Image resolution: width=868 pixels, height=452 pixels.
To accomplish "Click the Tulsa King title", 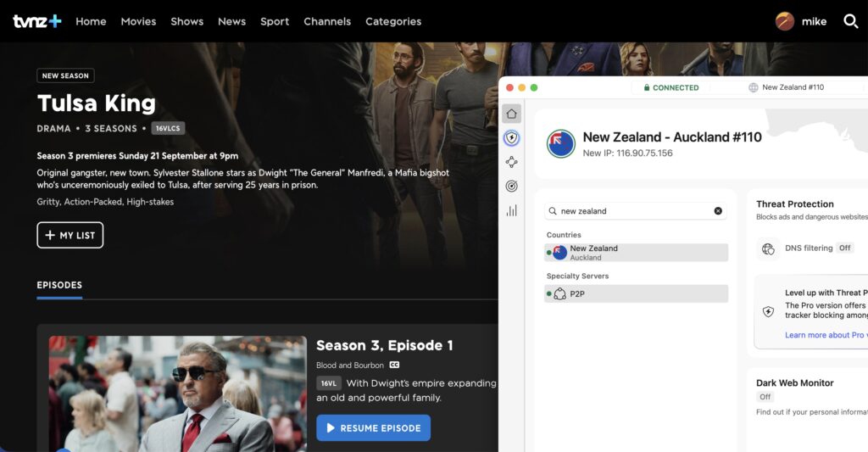I will tap(97, 103).
